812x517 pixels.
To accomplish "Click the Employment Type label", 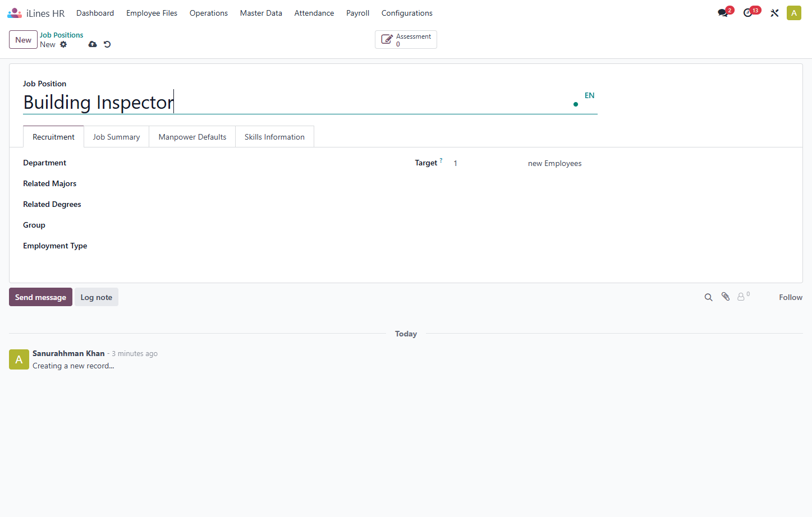I will click(x=55, y=246).
